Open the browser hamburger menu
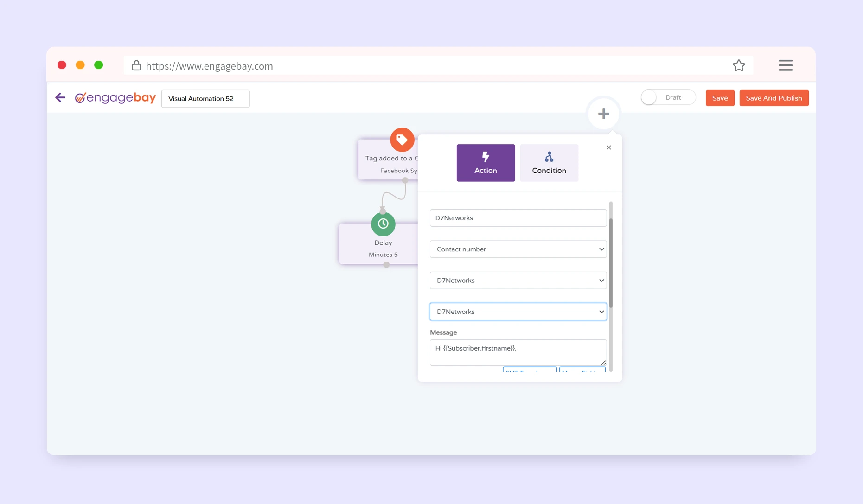This screenshot has width=863, height=504. click(x=785, y=65)
